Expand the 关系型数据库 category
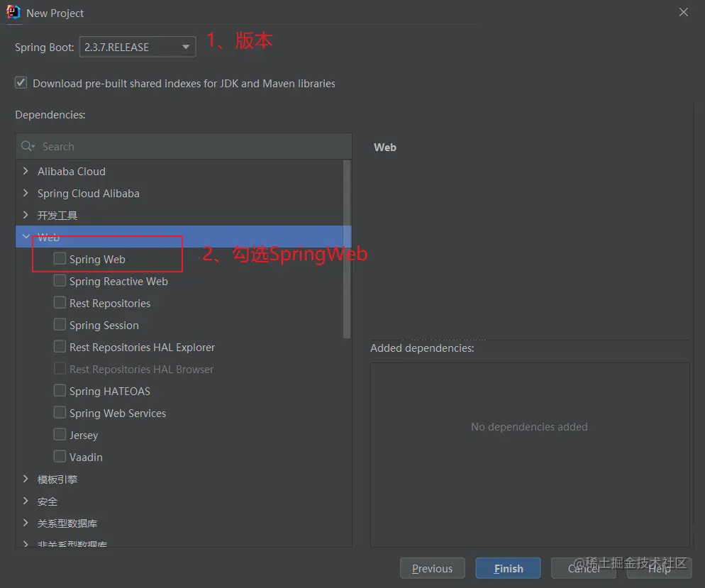The height and width of the screenshot is (588, 705). pos(26,523)
